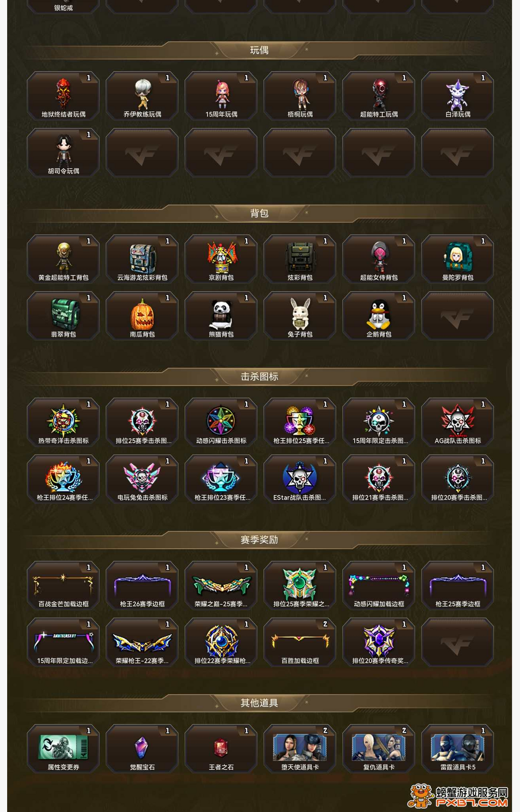Select the 堕天使道具卡 card thumbnail
Viewport: 520px width, 812px height.
coord(299,748)
